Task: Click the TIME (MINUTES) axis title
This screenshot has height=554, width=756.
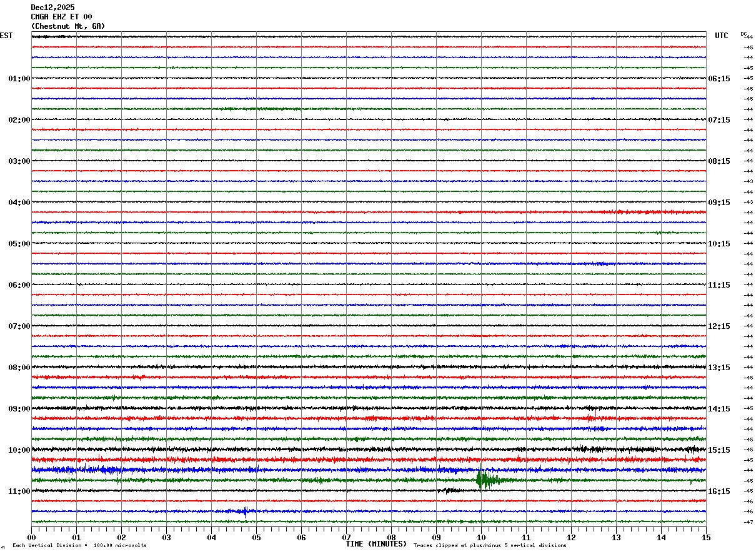Action: click(x=376, y=544)
